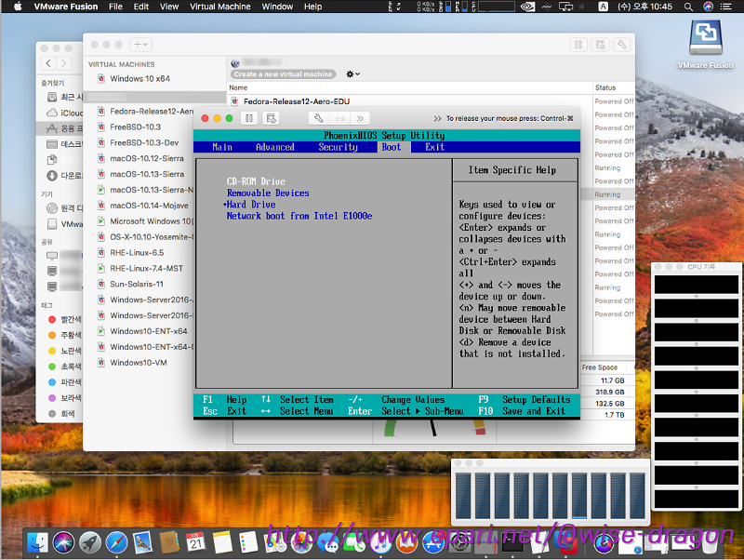Open the VMware Fusion menu
744x560 pixels.
[66, 7]
